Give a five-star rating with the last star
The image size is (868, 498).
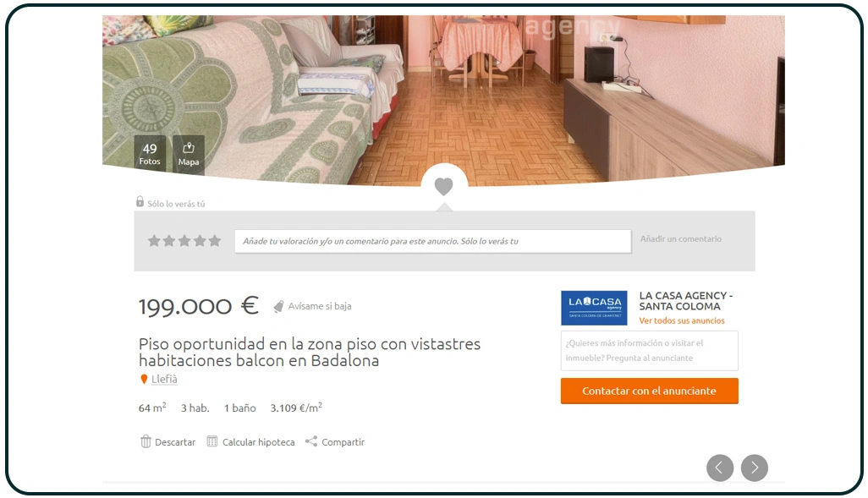[215, 241]
